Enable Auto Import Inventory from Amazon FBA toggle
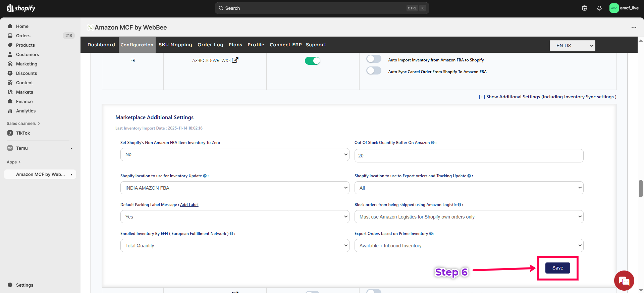Viewport: 644px width, 293px height. 374,59
